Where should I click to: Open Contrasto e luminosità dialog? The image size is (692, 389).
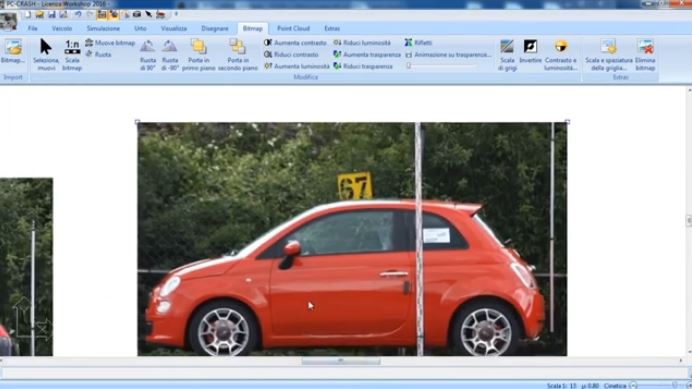[x=560, y=55]
